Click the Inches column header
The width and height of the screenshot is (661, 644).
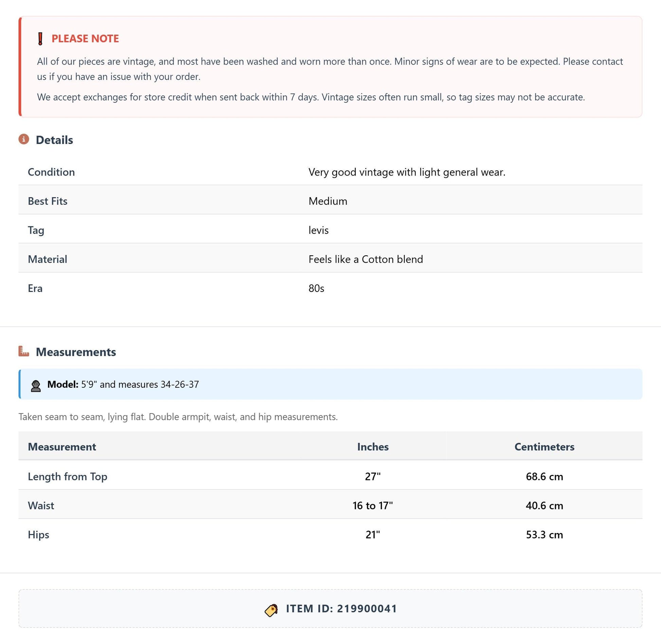coord(373,446)
